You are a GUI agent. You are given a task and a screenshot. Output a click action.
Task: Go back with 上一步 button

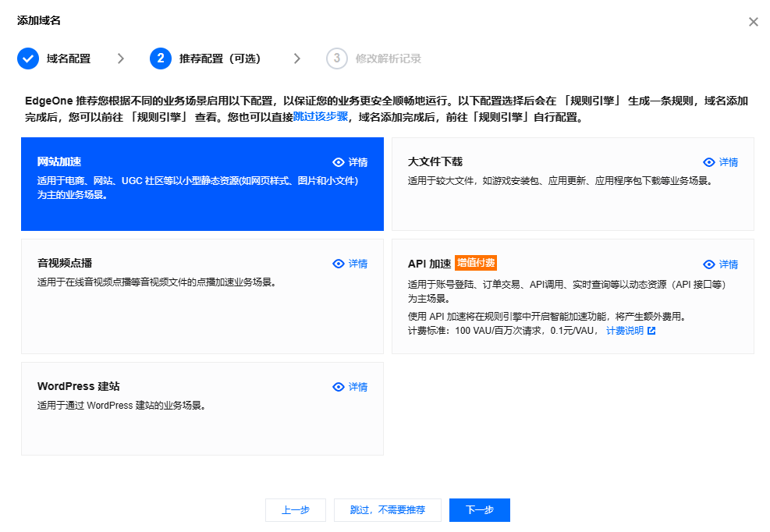click(x=296, y=510)
